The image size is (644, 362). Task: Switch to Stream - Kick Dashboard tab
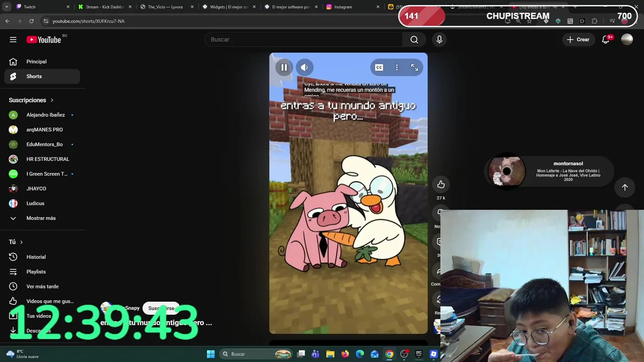(105, 7)
